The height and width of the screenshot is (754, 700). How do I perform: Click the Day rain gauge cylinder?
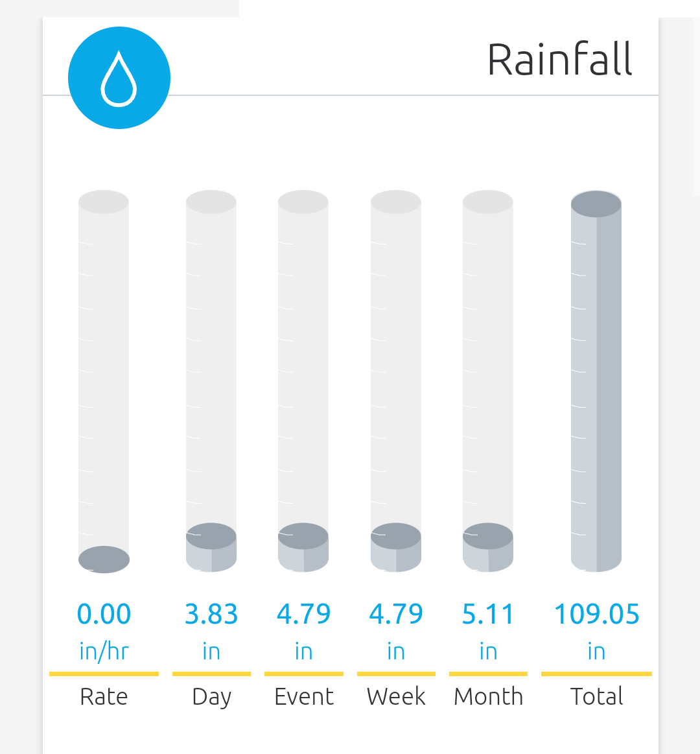point(211,381)
